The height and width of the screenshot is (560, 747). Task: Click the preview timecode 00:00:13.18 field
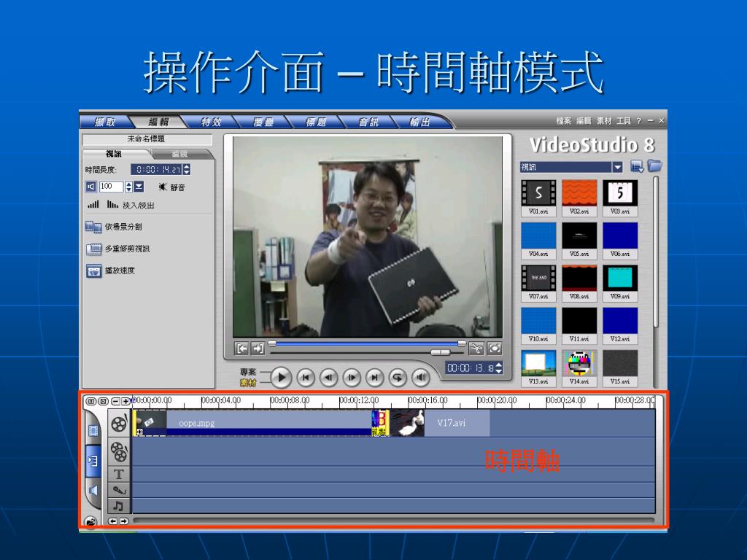[x=471, y=367]
